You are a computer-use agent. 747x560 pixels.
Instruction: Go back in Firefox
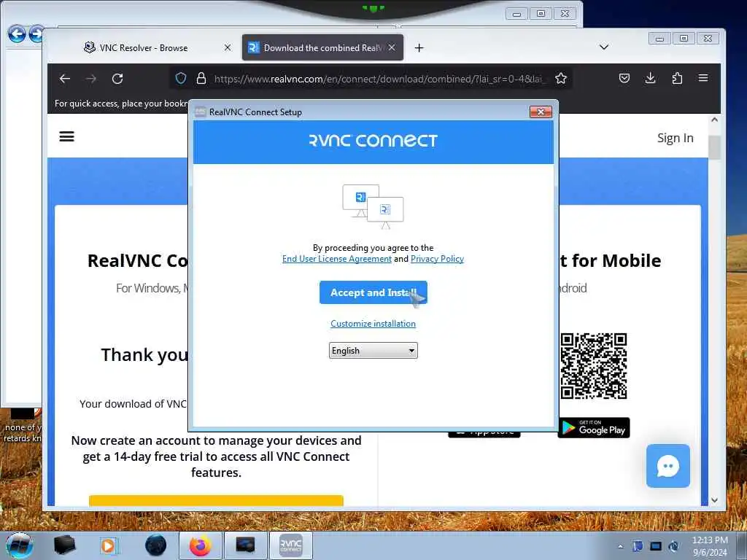click(65, 79)
